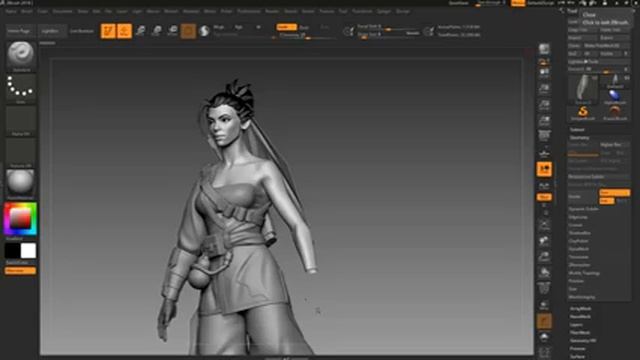Click the Xpose icon at shelf bottom

coord(544,352)
